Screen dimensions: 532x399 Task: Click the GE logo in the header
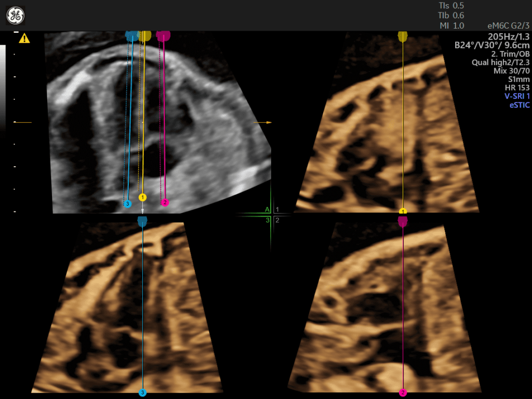tap(15, 16)
